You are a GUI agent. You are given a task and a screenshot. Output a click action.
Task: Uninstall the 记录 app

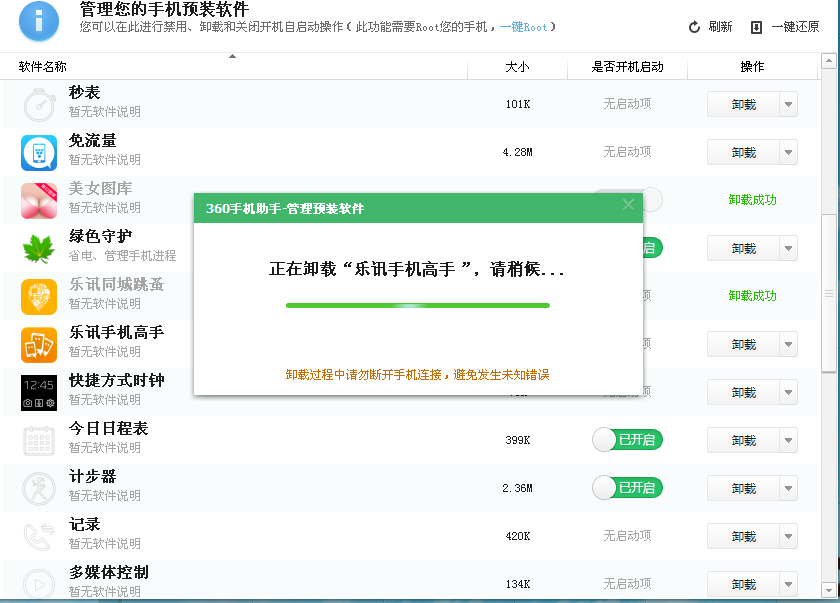(744, 536)
